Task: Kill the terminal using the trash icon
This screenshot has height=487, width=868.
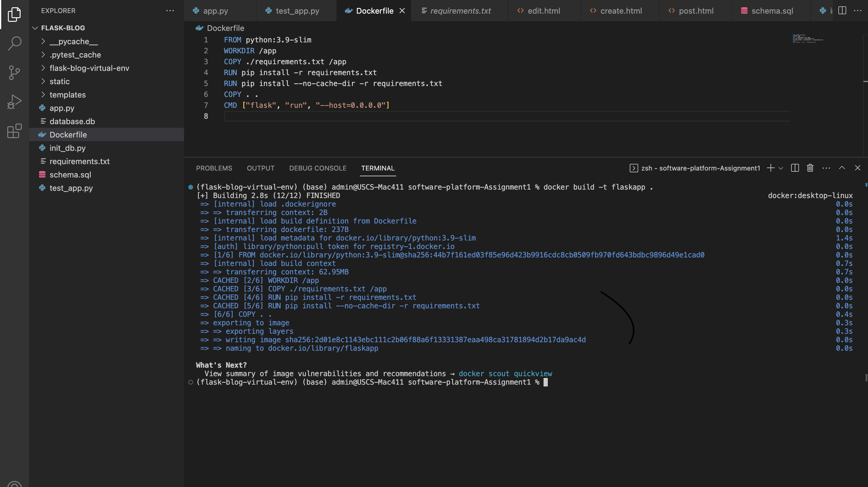Action: (x=810, y=167)
